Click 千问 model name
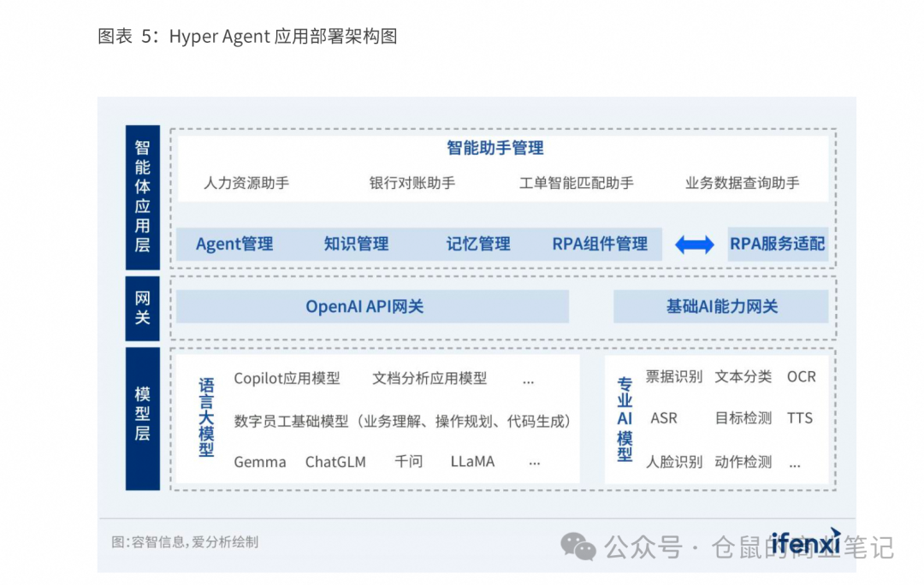This screenshot has width=924, height=585. (x=408, y=461)
